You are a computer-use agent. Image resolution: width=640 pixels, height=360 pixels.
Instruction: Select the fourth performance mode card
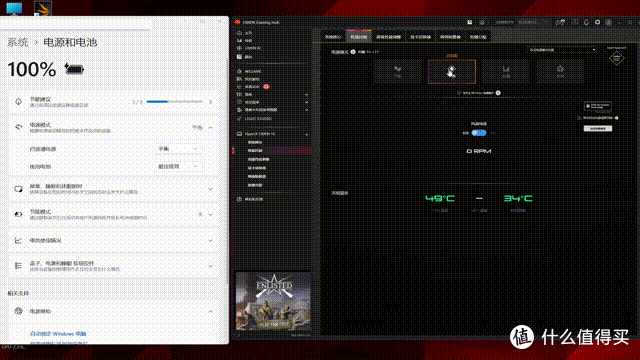click(x=560, y=71)
